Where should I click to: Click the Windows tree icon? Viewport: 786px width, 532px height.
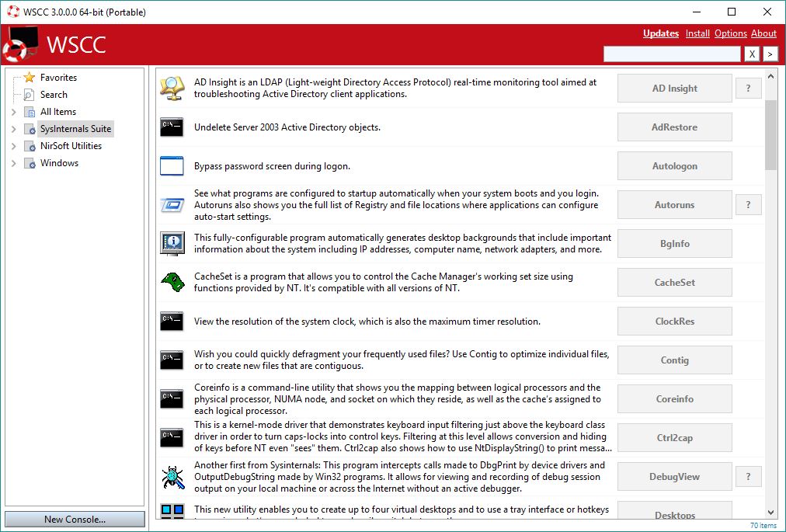pos(30,163)
